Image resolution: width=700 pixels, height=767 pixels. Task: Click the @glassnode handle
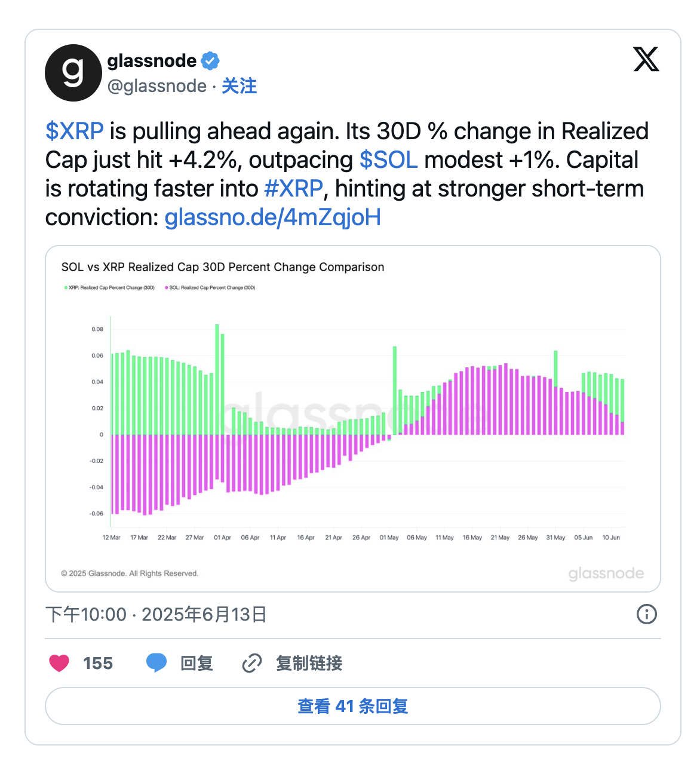[x=156, y=86]
